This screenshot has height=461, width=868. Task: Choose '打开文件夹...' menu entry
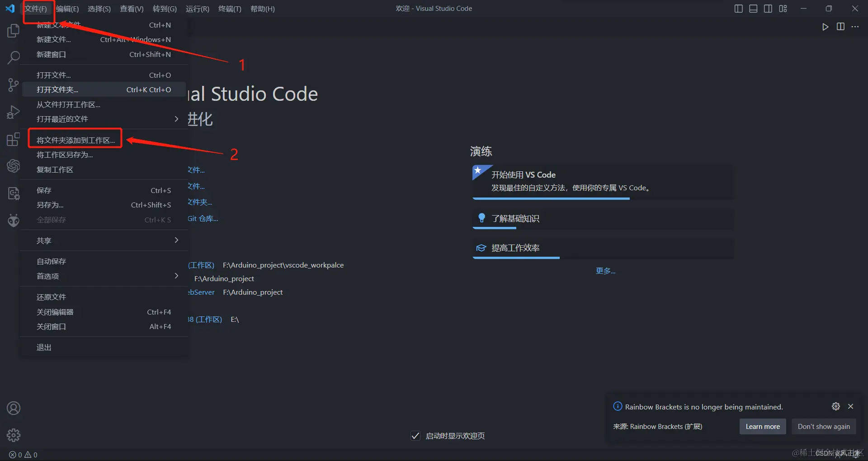104,89
